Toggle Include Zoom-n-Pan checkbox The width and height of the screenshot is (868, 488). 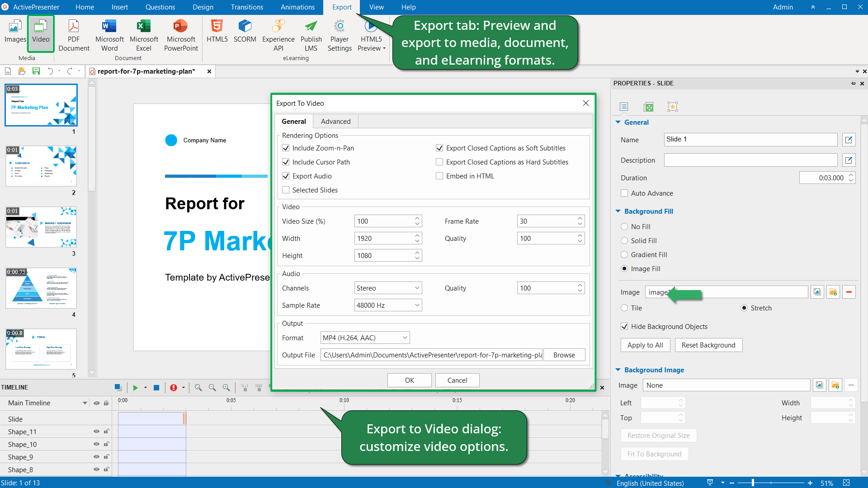286,148
